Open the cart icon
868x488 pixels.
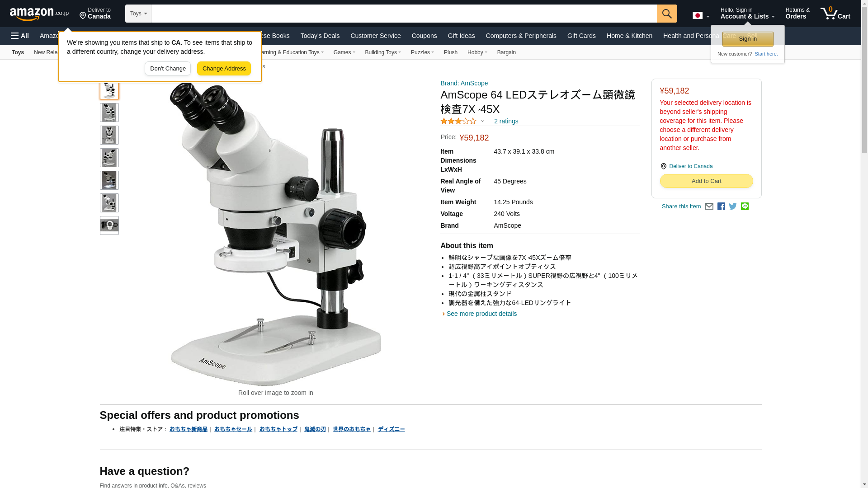coord(835,14)
